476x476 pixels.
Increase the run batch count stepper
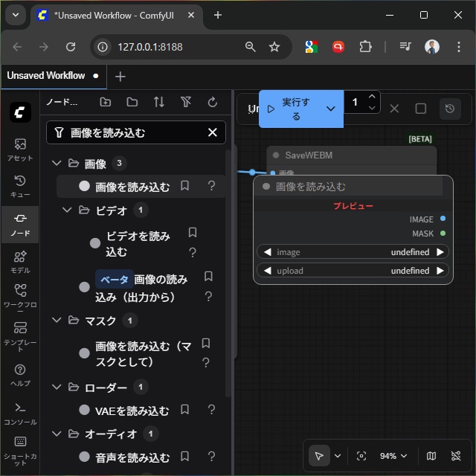[373, 97]
